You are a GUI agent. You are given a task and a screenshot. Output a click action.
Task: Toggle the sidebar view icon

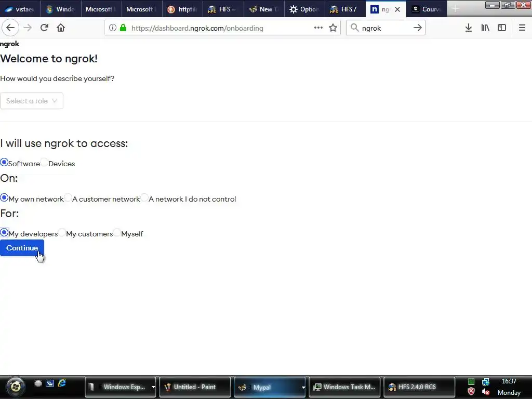[x=502, y=28]
